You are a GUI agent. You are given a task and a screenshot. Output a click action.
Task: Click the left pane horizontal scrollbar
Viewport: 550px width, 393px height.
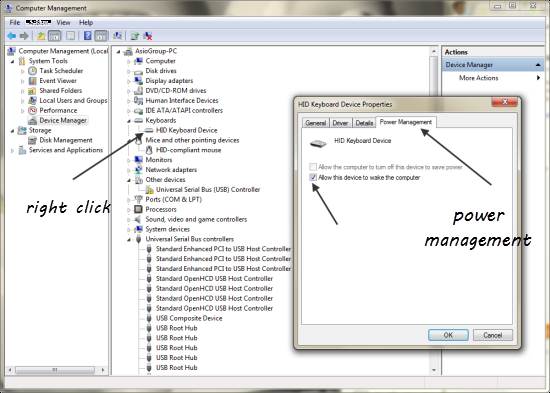click(x=55, y=370)
